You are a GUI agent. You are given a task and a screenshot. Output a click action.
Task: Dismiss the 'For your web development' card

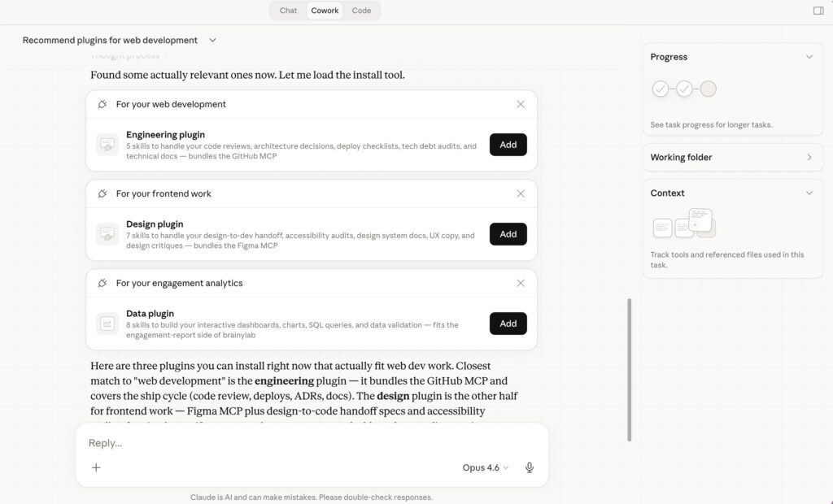pos(521,104)
